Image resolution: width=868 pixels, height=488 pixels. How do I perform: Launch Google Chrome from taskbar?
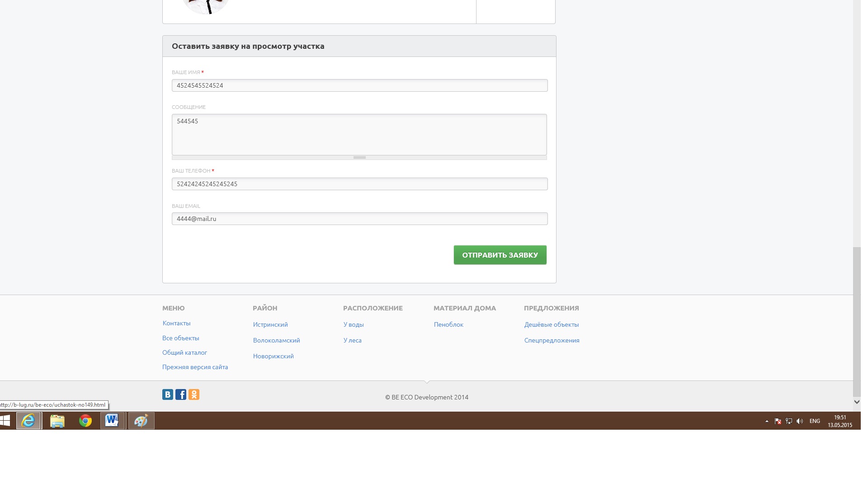(x=85, y=421)
